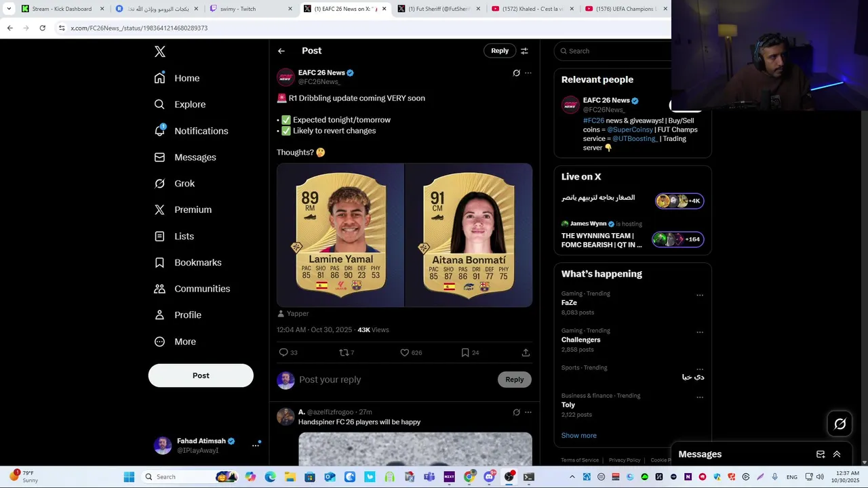The image size is (868, 488).
Task: Open the James Wynn live space
Action: click(633, 235)
